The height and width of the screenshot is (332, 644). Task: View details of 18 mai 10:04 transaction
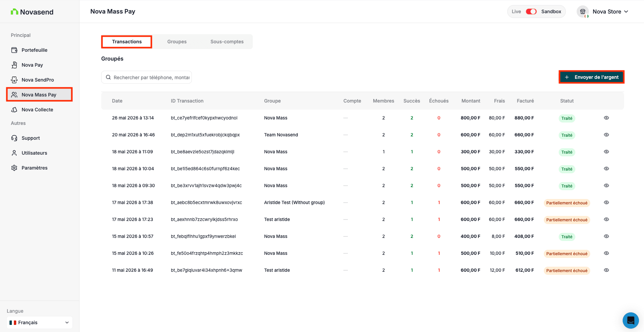pos(606,169)
